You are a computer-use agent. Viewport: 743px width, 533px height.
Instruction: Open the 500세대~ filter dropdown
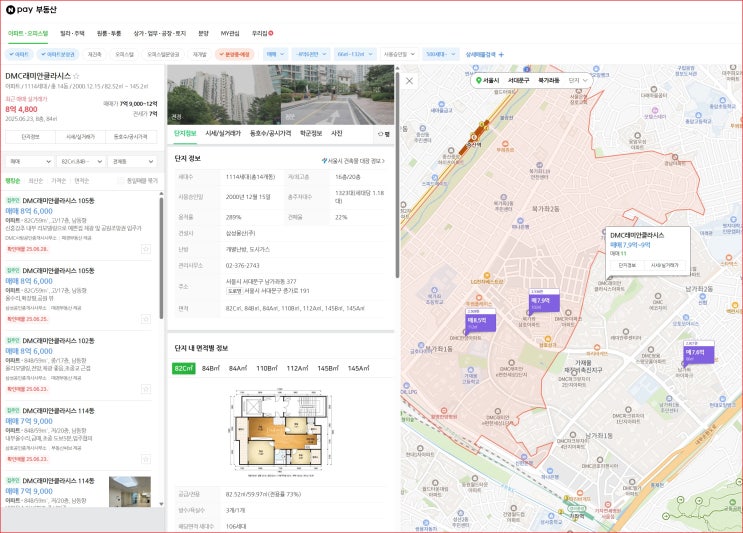point(440,54)
